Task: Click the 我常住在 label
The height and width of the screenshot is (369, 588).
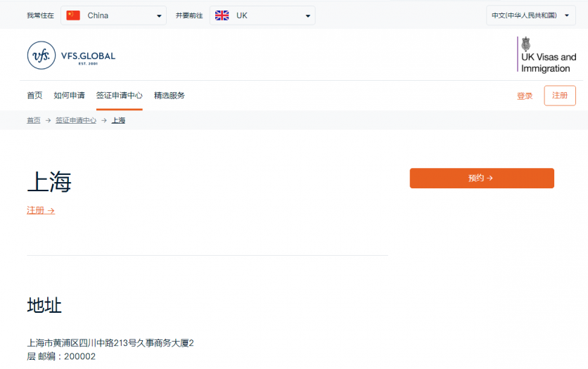Action: pyautogui.click(x=41, y=15)
